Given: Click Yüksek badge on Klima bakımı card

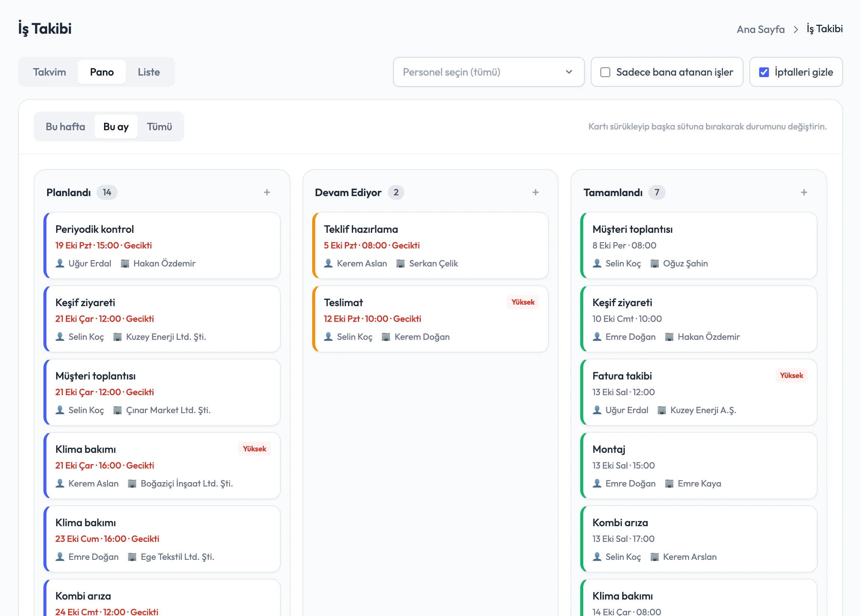Looking at the screenshot, I should coord(254,449).
